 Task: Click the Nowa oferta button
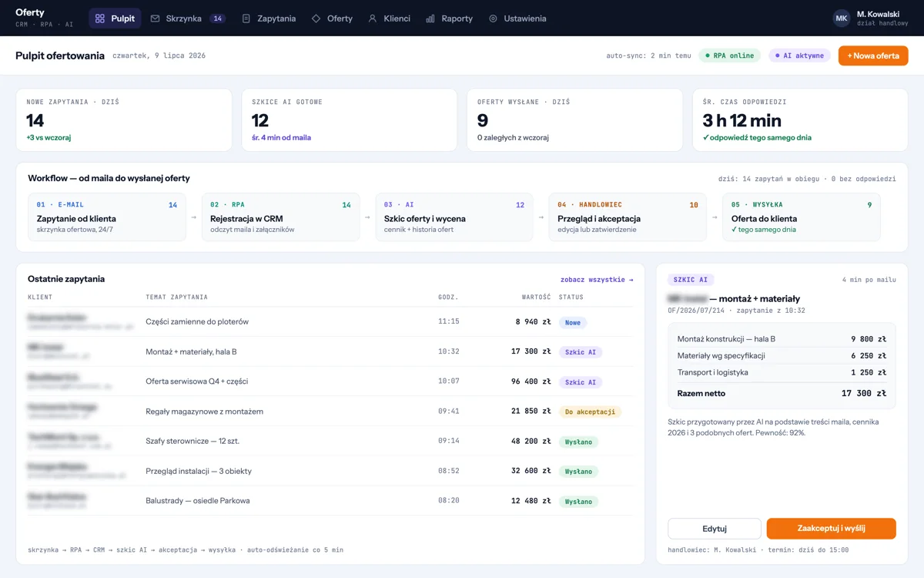click(x=873, y=55)
